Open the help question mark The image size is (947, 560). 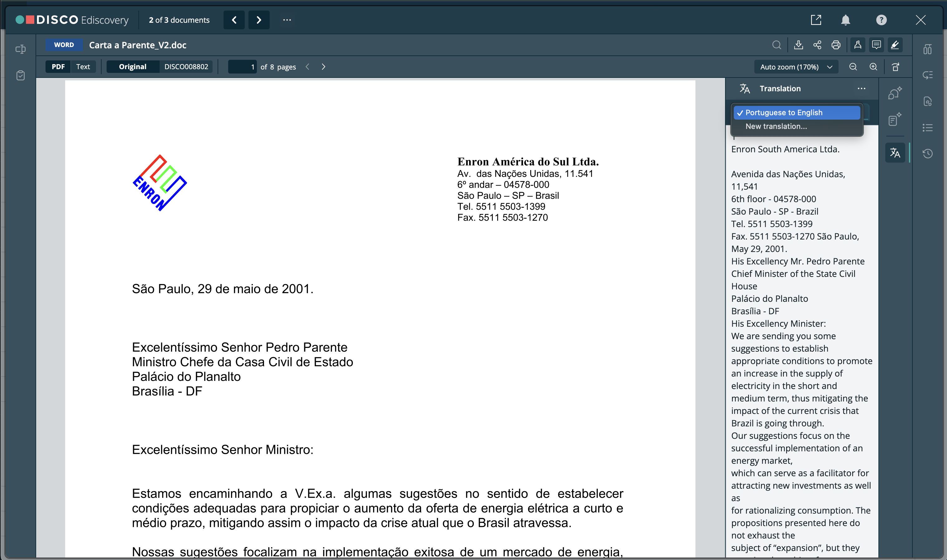pyautogui.click(x=881, y=20)
